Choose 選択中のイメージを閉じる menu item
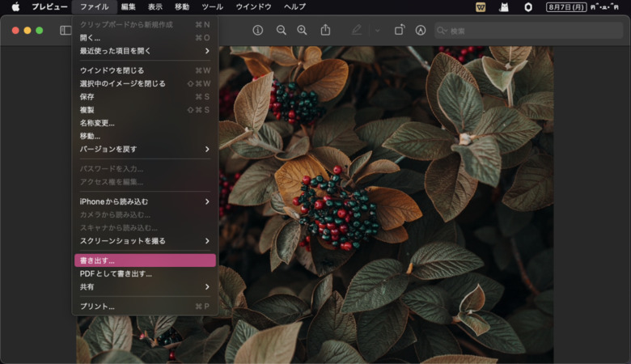631x364 pixels. 145,83
